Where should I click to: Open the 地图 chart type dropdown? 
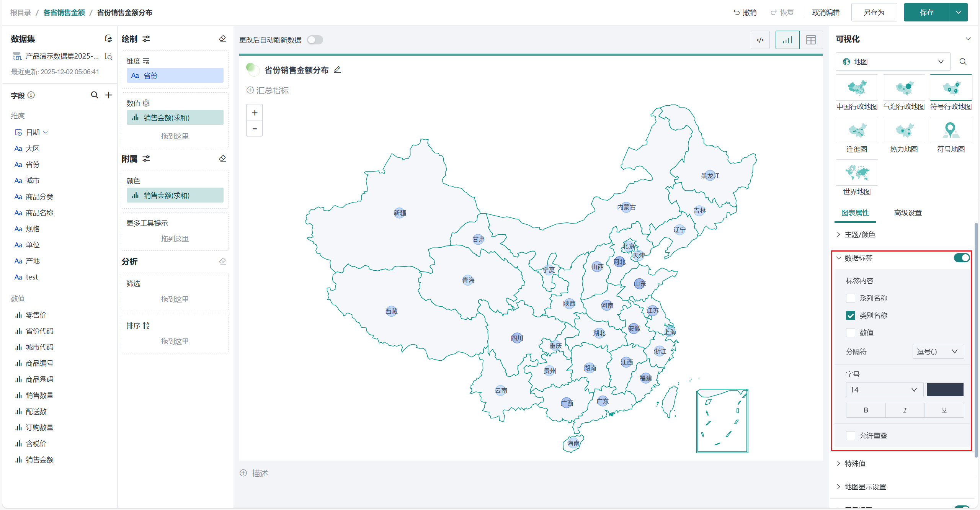[892, 62]
